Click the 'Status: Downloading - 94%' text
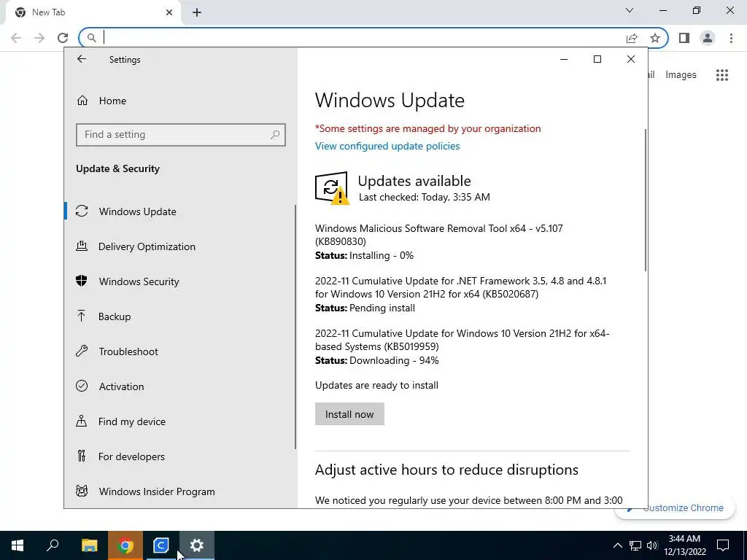 (x=377, y=360)
